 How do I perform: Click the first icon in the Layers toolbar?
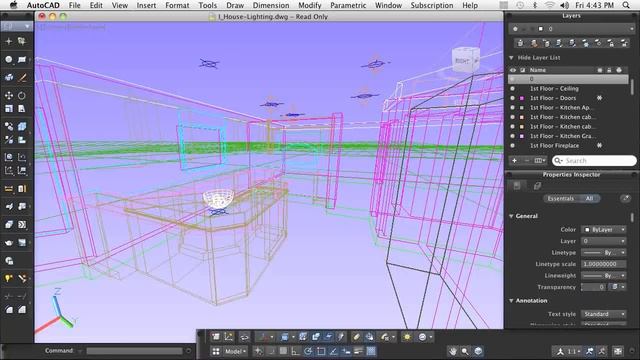(x=520, y=43)
